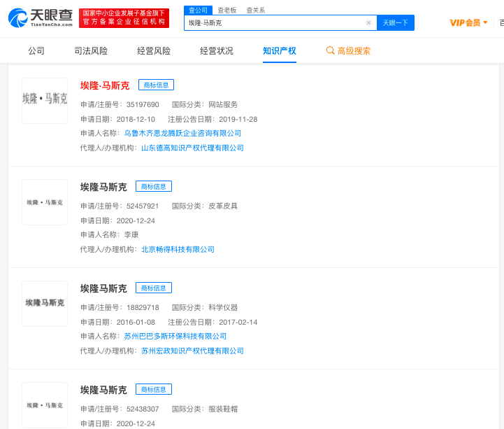Open the VIP会员 dropdown menu
Screen dimensions: 504x429
(x=468, y=23)
